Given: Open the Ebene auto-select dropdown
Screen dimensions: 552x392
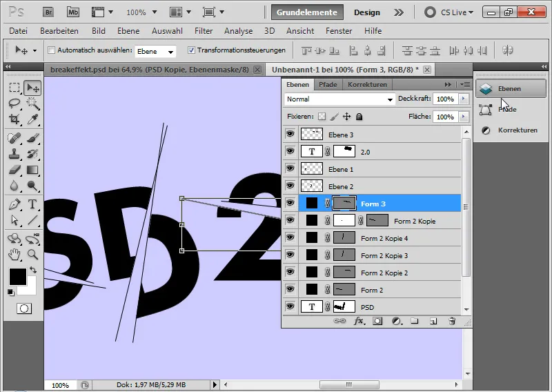Looking at the screenshot, I should [x=155, y=52].
